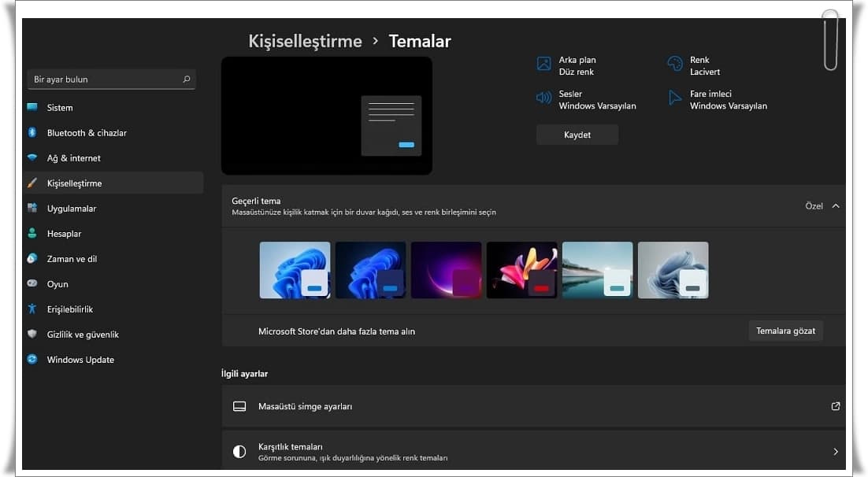Open Arka plan Düz renk setting
The height and width of the screenshot is (477, 868).
point(567,65)
